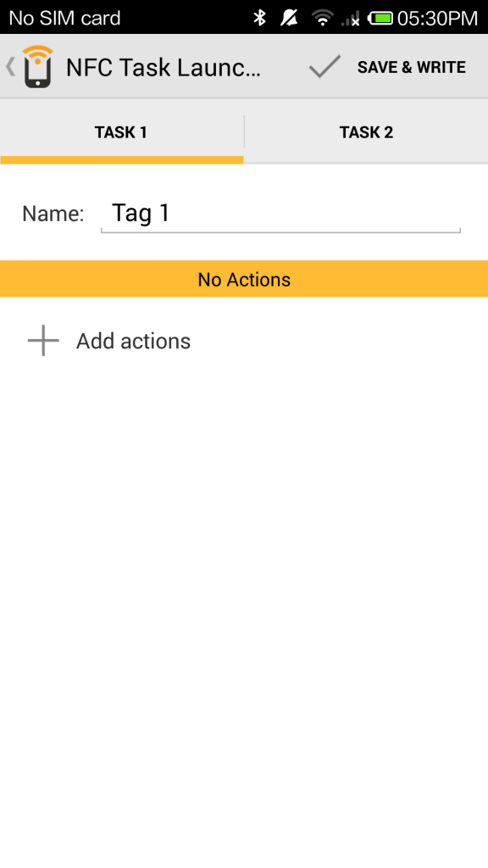
Task: Focus the Name field containing Tag 1
Action: click(280, 214)
